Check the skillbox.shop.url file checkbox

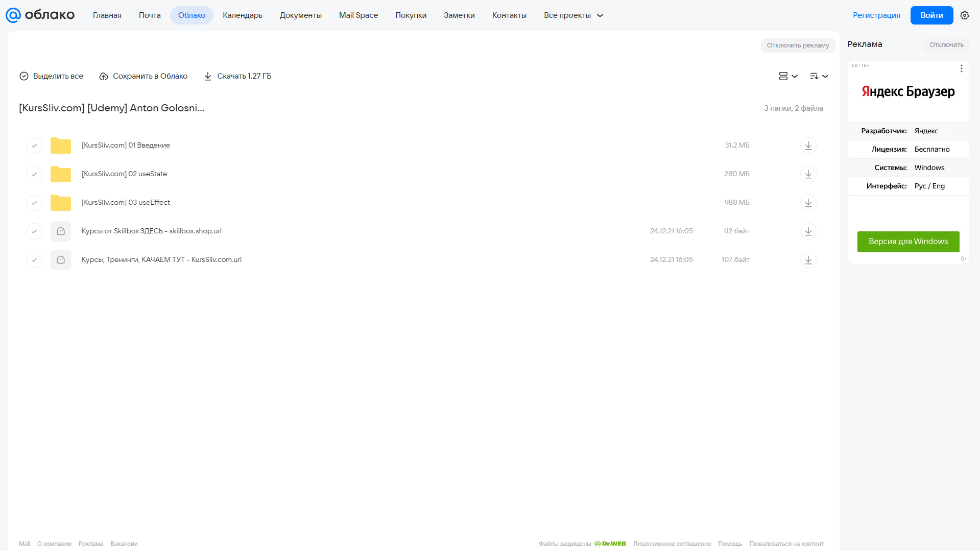point(34,231)
